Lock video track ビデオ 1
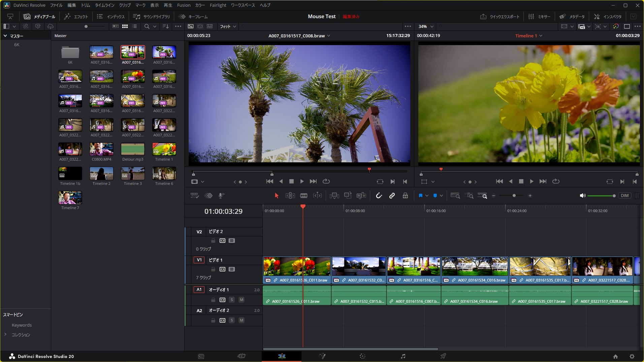Image resolution: width=644 pixels, height=362 pixels. pyautogui.click(x=213, y=269)
